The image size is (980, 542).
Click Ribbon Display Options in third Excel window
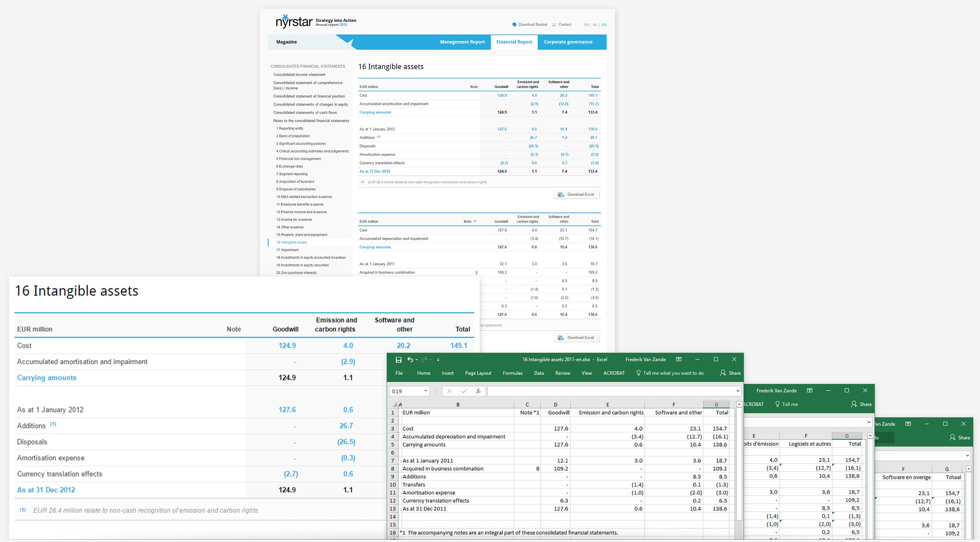[908, 424]
